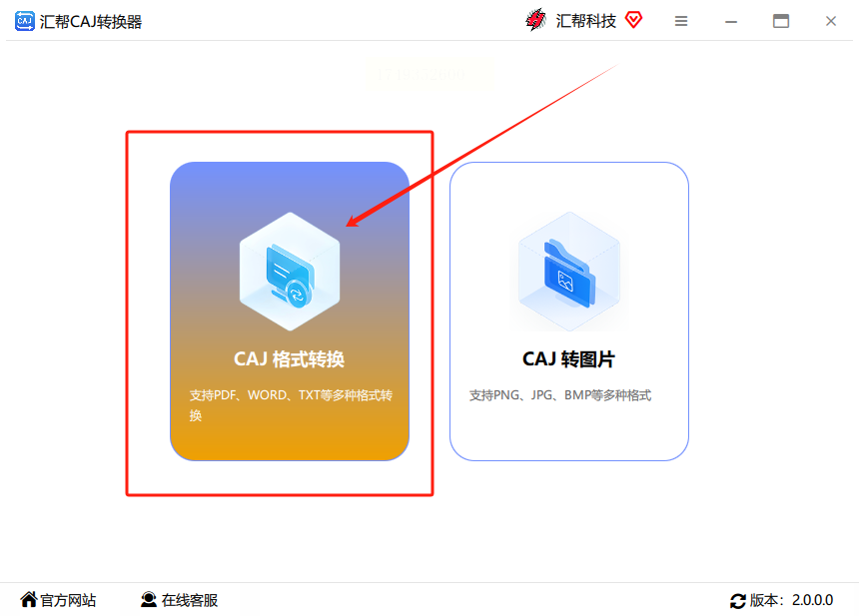
Task: Click the 支持PNG、JPG、BMP description text
Action: (x=560, y=395)
